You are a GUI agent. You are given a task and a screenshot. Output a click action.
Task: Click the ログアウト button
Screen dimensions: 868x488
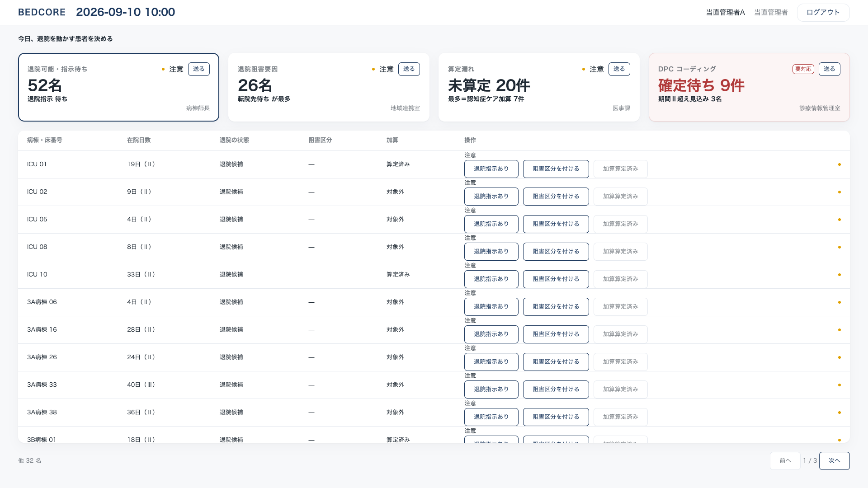pyautogui.click(x=823, y=13)
